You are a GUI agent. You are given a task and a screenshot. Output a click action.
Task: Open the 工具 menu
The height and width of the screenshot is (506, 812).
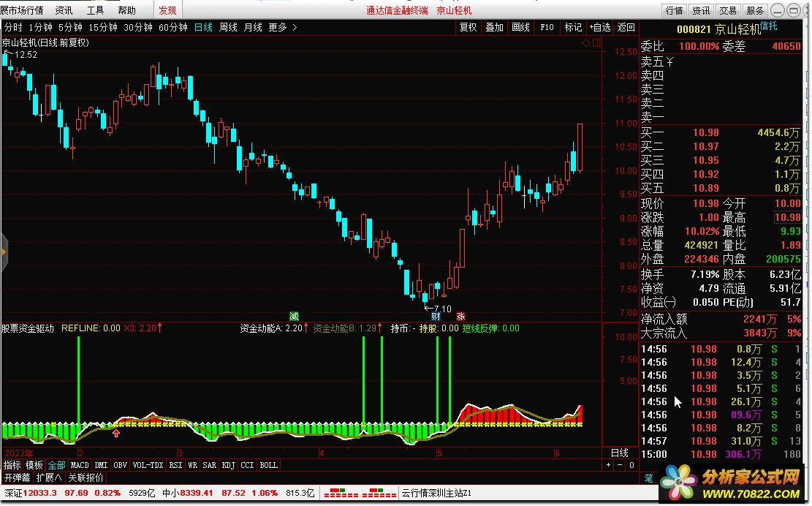point(95,10)
